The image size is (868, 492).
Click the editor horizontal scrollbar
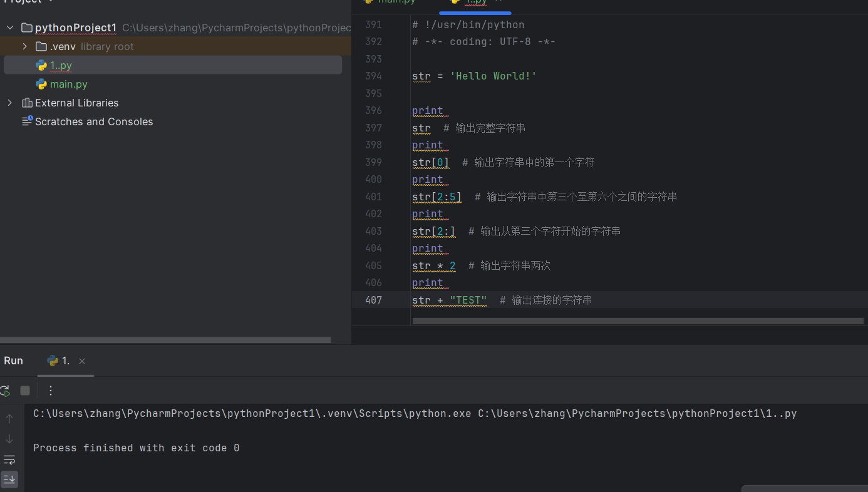[x=638, y=321]
